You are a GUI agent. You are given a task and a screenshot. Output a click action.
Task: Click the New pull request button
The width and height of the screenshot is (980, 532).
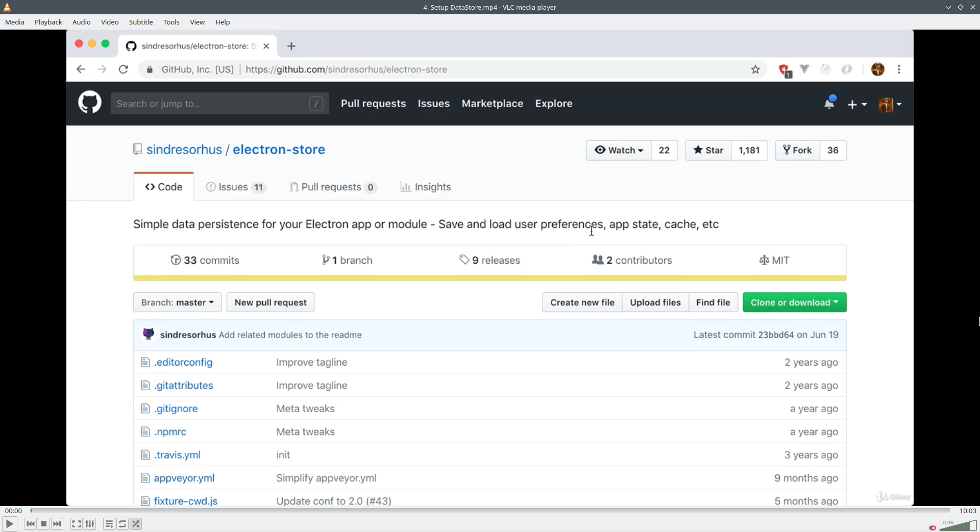[x=271, y=302]
